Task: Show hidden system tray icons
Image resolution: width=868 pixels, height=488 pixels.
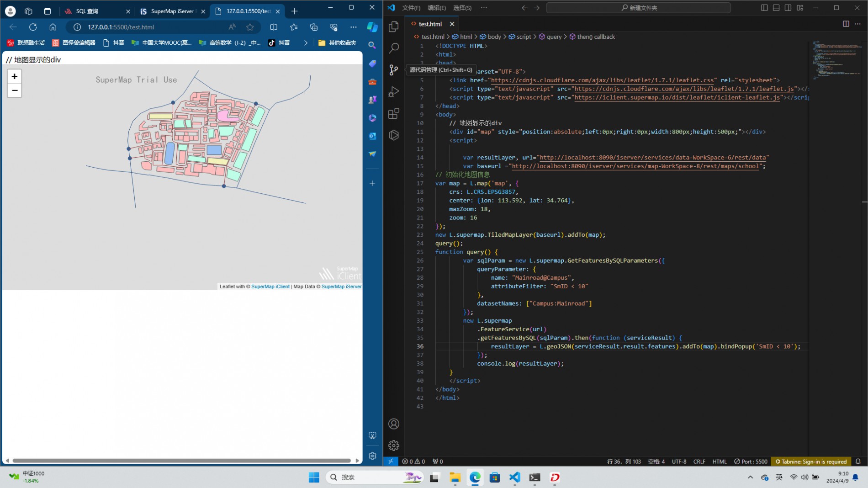Action: [750, 477]
